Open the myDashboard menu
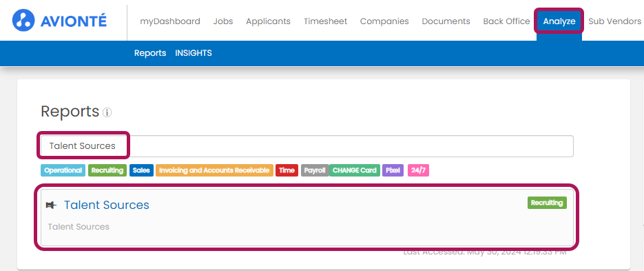Image resolution: width=644 pixels, height=271 pixels. 170,21
